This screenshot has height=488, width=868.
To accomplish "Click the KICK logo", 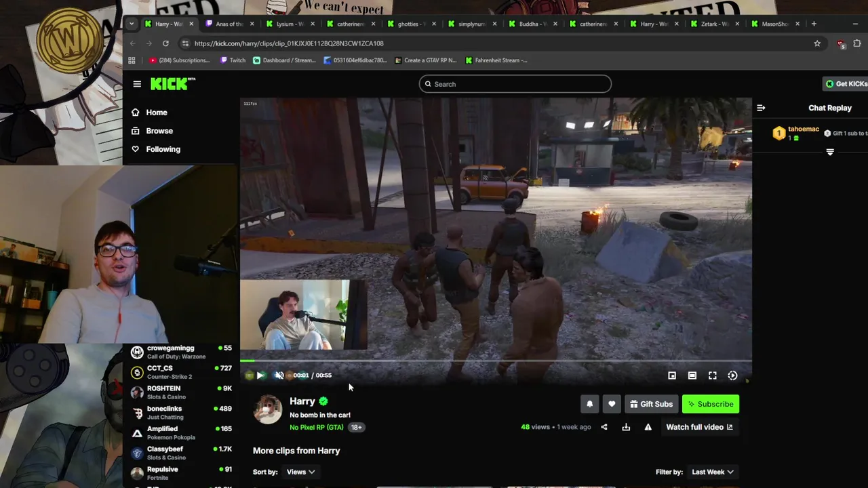I will coord(172,84).
